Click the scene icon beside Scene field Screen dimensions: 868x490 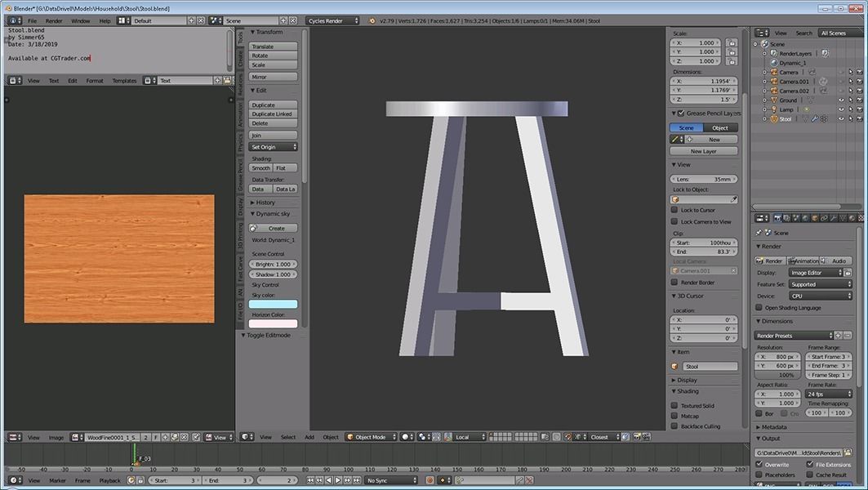point(216,20)
